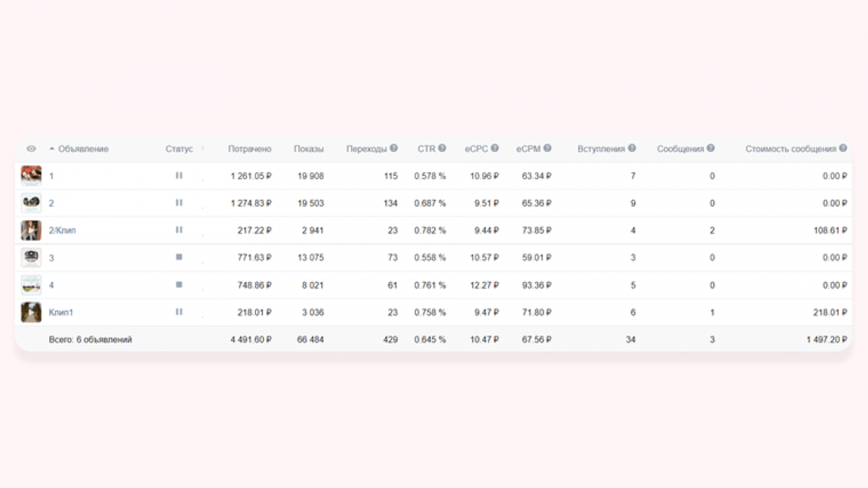Click the help icon next to Переходы
The image size is (868, 488).
(394, 148)
